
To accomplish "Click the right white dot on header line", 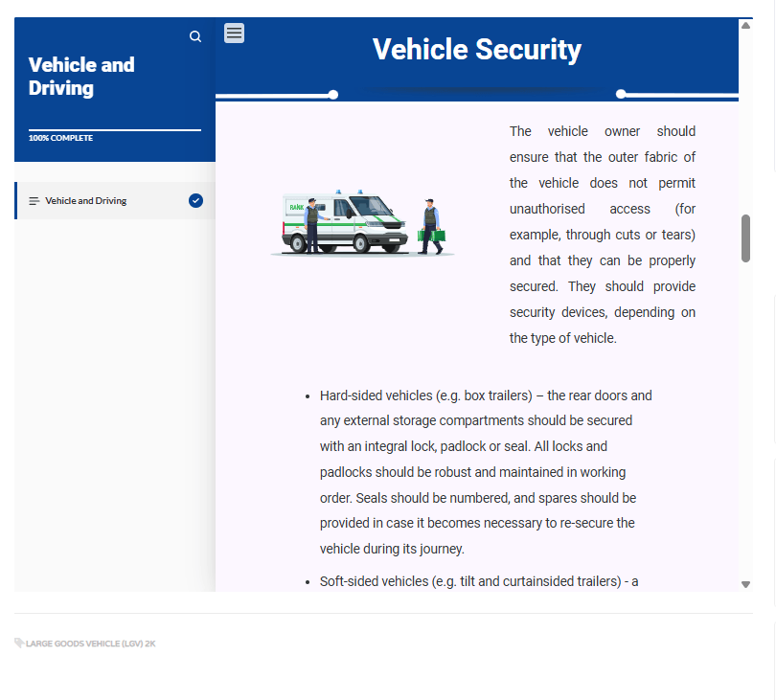I will 621,94.
